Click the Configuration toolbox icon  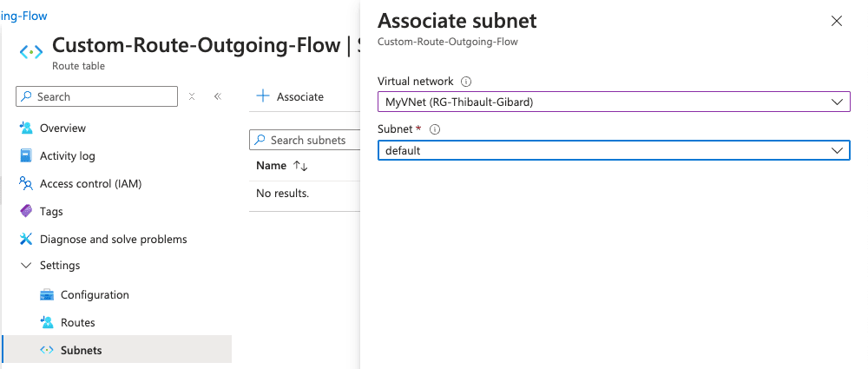(47, 294)
